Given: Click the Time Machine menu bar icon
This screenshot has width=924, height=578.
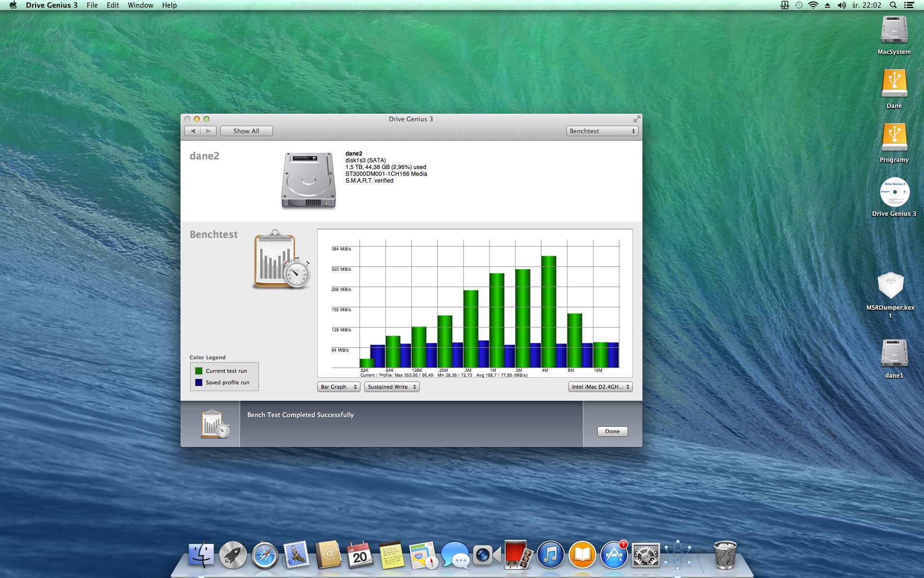Looking at the screenshot, I should [799, 5].
